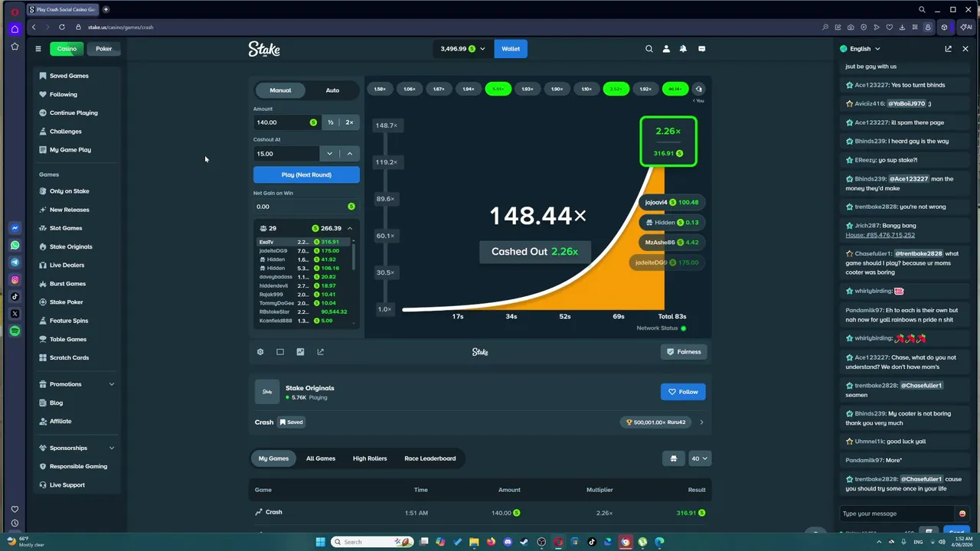Screen dimensions: 980x551
Task: Show hidden system tray icons
Action: pos(880,542)
